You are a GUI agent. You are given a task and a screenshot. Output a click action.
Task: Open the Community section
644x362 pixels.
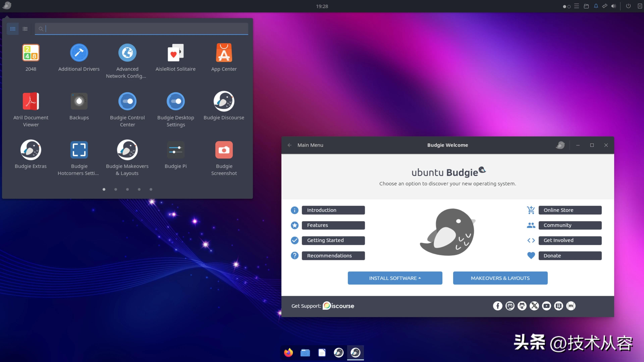pos(570,225)
